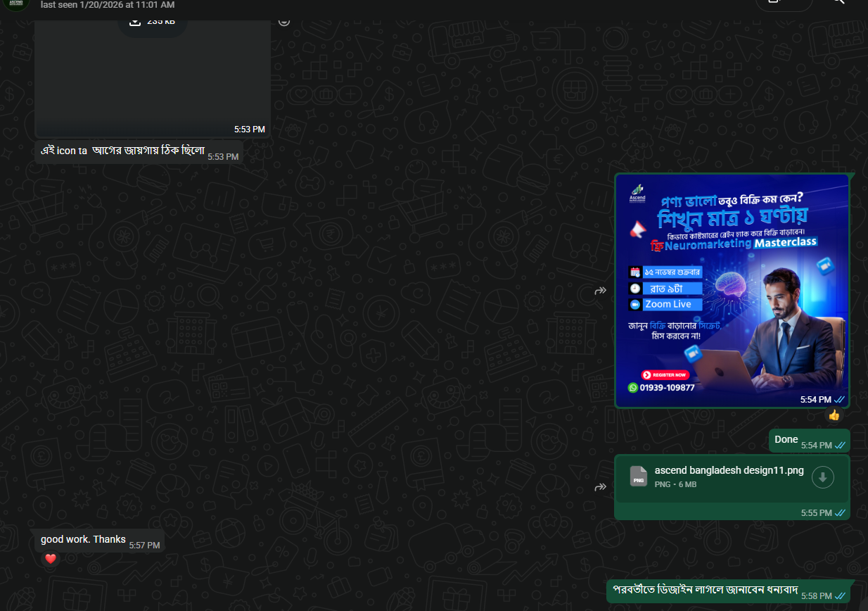React with the smiley icon on the top image
This screenshot has width=868, height=611.
[283, 20]
